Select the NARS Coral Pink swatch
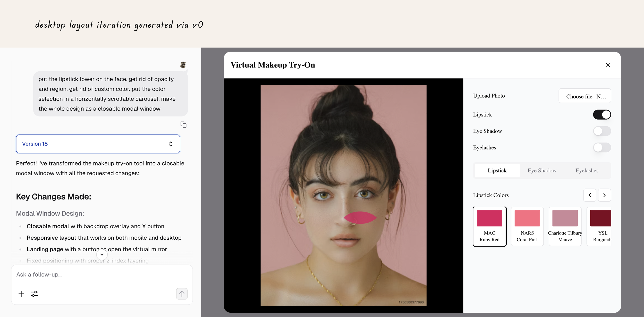The image size is (644, 317). point(527,226)
